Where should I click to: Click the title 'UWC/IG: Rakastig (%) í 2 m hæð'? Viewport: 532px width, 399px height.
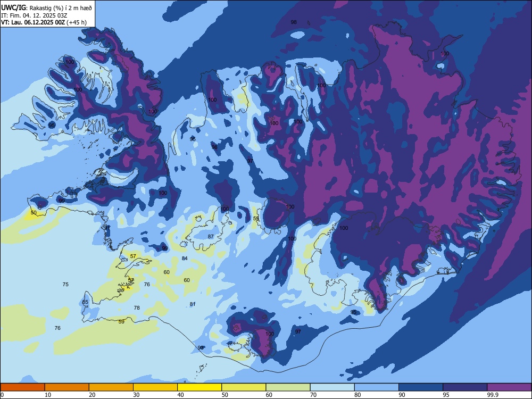46,8
